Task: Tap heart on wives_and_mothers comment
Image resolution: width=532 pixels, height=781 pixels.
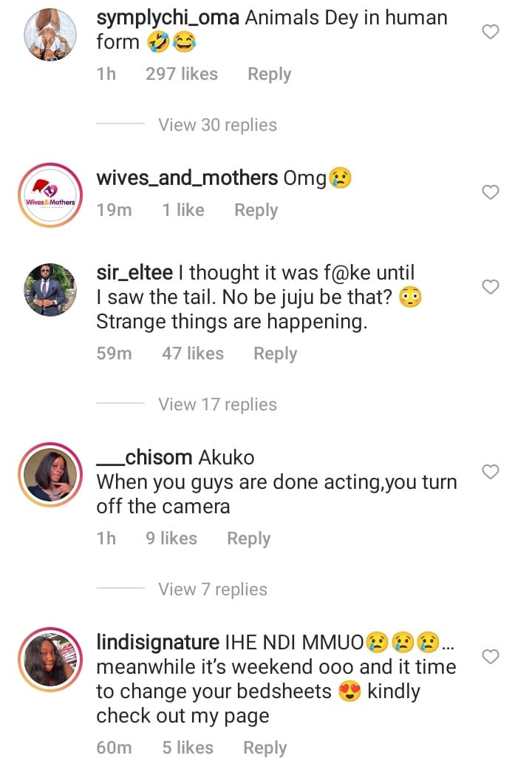Action: point(491,192)
